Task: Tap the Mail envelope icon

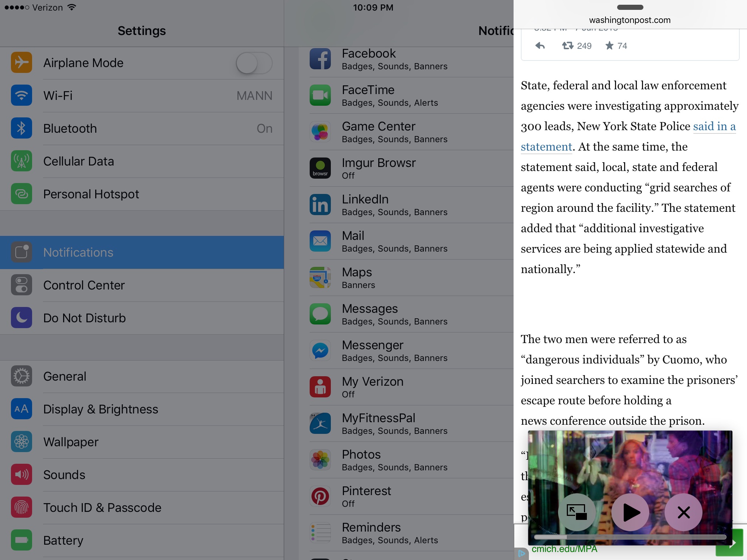Action: (x=320, y=241)
